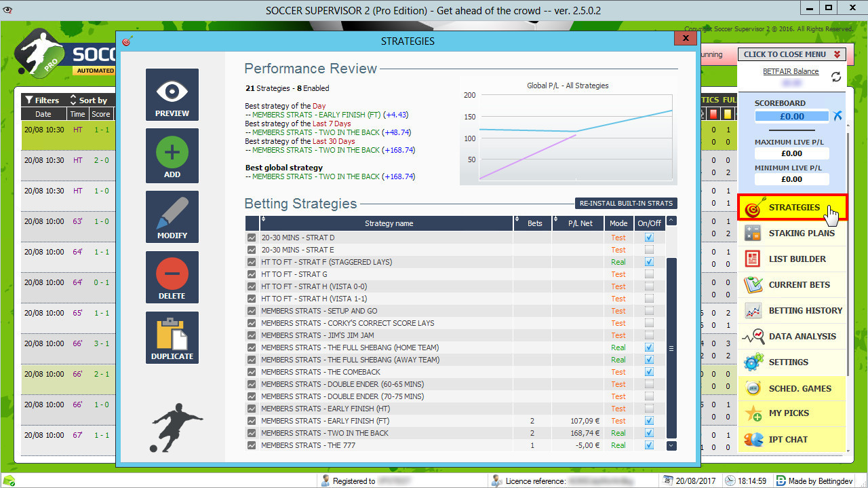Click the chart icon for MEMBERS STRATS - TWO IN THE BACK
The height and width of the screenshot is (488, 868).
coord(252,433)
